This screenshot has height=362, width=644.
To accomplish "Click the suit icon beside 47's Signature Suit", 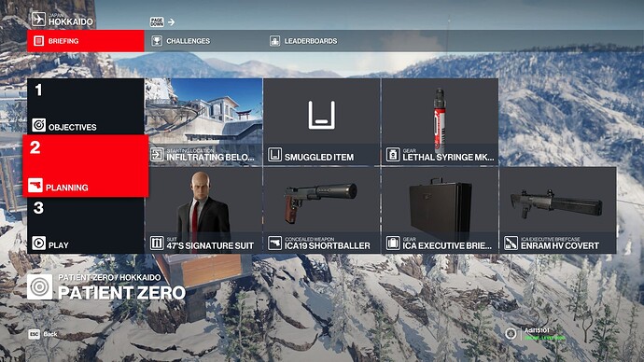I will point(157,243).
